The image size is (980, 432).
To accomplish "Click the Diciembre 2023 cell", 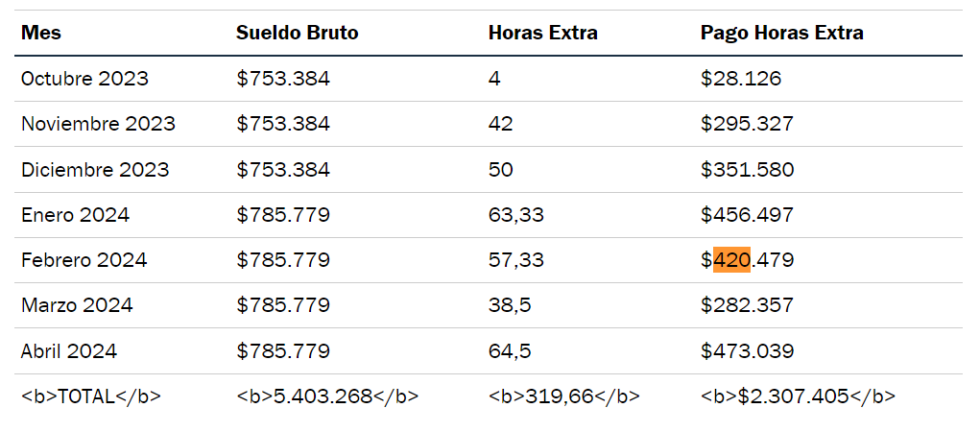I will click(95, 170).
